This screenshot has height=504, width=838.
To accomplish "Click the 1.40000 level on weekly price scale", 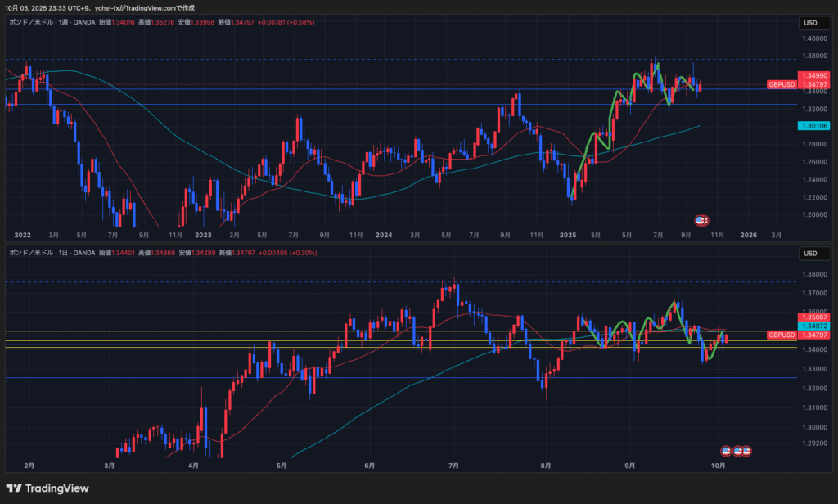I will click(x=813, y=38).
